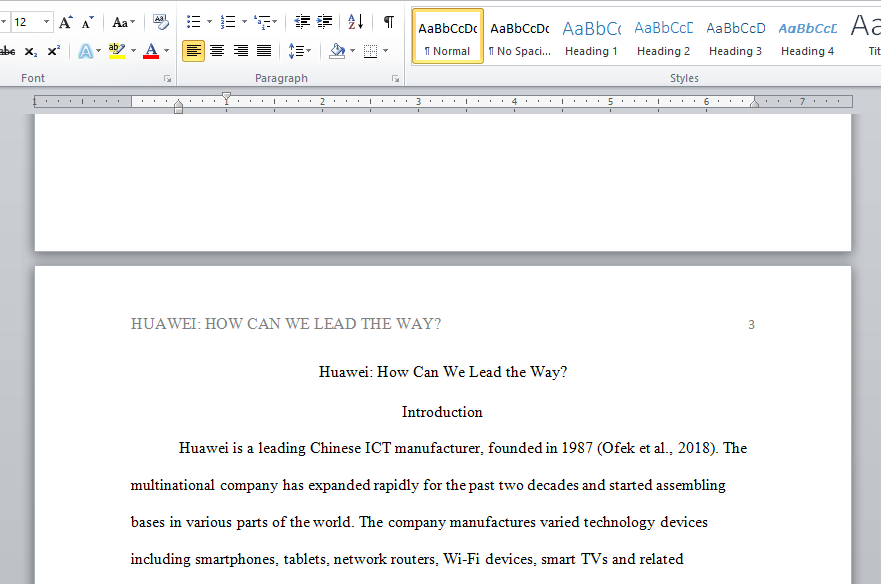Image resolution: width=881 pixels, height=584 pixels.
Task: Click the page number 3 in header
Action: click(x=751, y=325)
